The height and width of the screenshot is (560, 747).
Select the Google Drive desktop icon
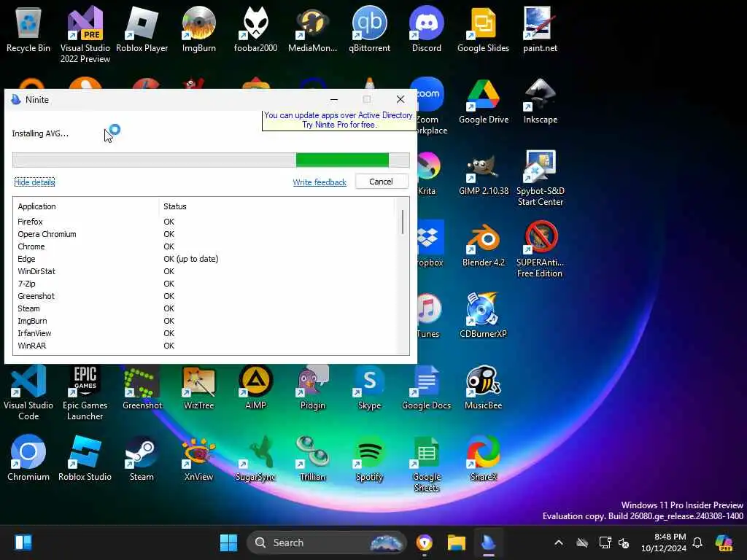(484, 101)
